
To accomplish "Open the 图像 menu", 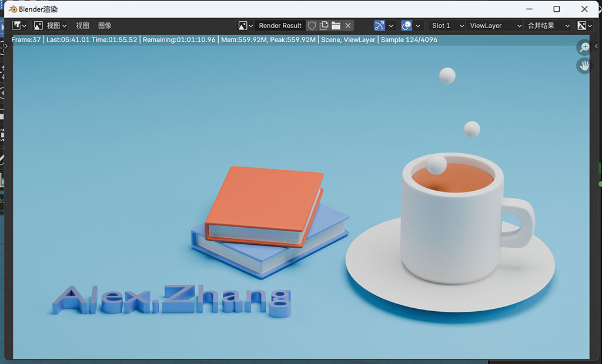I will [x=105, y=26].
